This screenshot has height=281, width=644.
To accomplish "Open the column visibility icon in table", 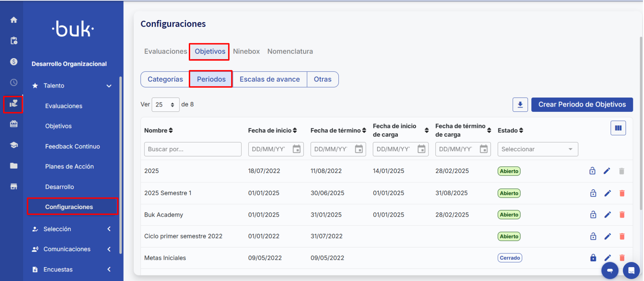I will (x=618, y=128).
